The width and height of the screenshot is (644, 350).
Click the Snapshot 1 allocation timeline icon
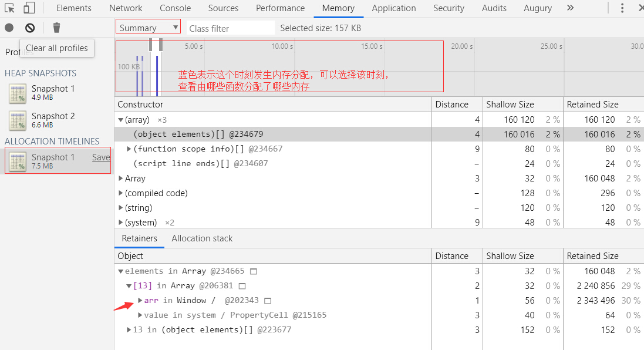click(17, 161)
